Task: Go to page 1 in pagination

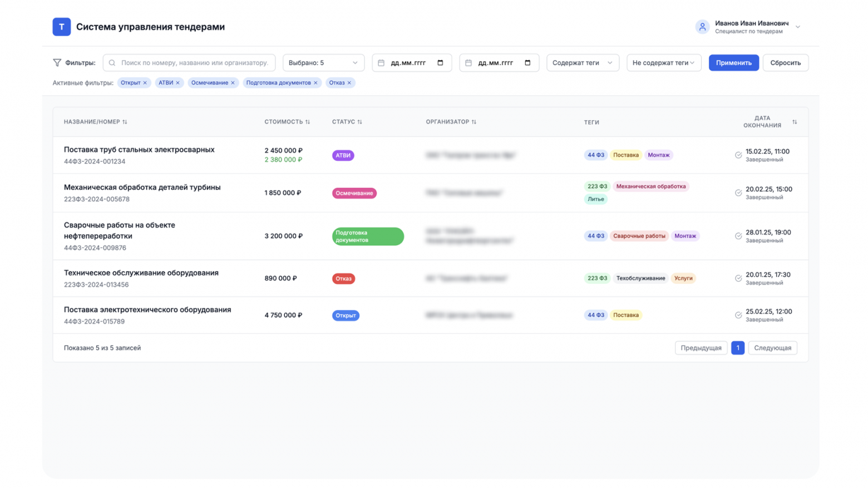Action: pyautogui.click(x=737, y=348)
